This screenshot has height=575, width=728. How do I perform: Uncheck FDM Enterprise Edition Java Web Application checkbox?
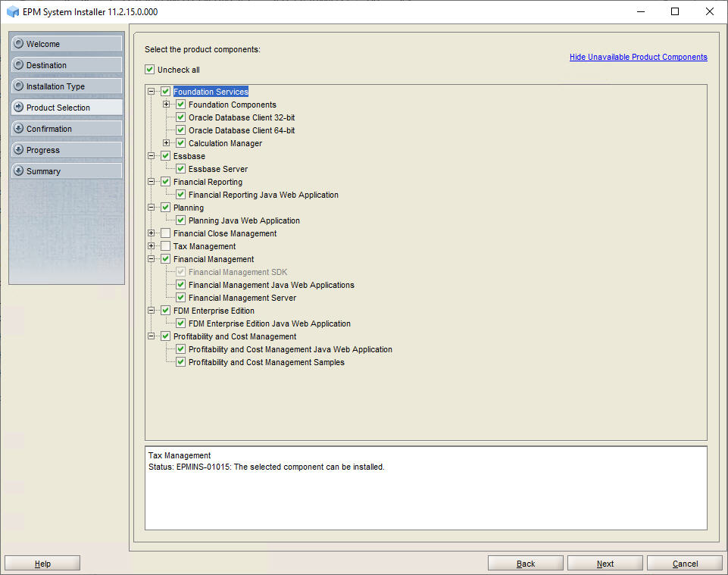181,323
